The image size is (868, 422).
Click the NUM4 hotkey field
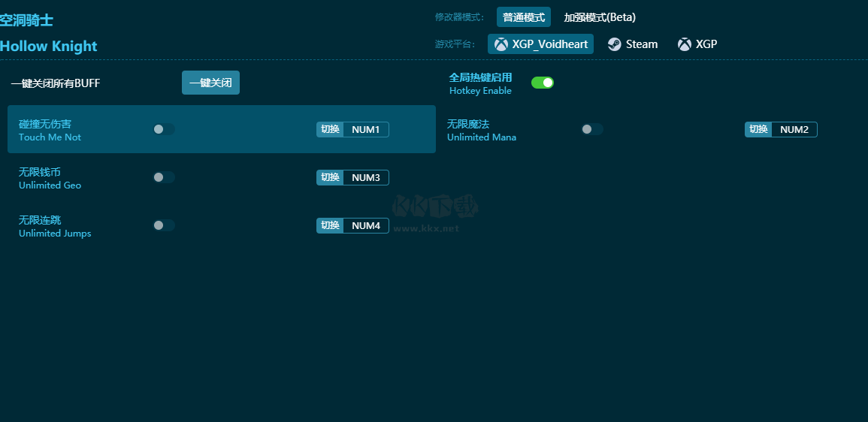click(x=366, y=226)
